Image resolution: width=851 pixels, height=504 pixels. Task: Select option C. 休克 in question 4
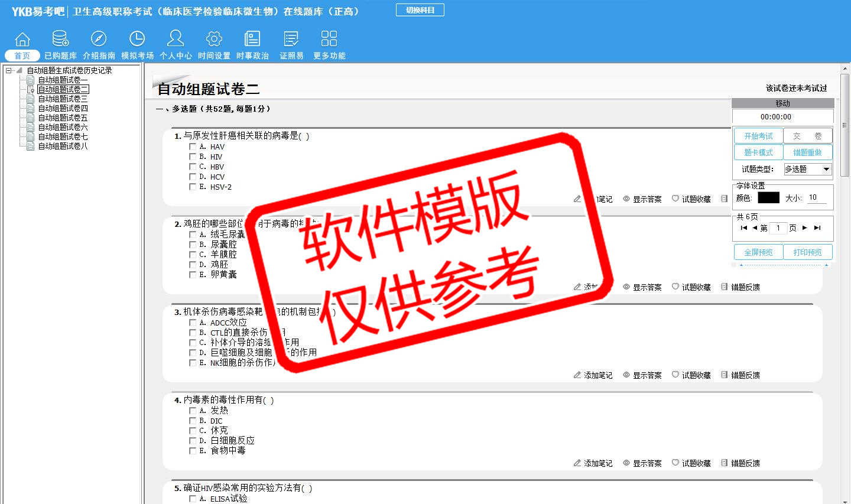pos(193,431)
